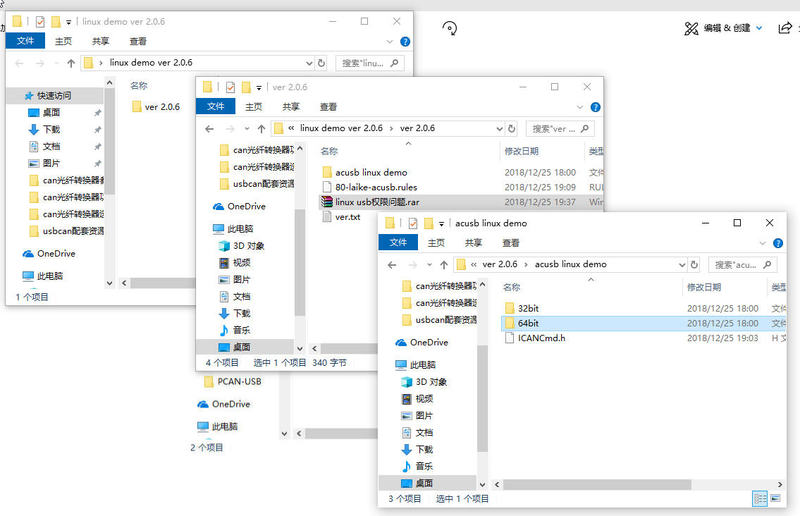Open recent locations dropdown in acusb linux demo window
800x516 pixels.
tap(430, 265)
